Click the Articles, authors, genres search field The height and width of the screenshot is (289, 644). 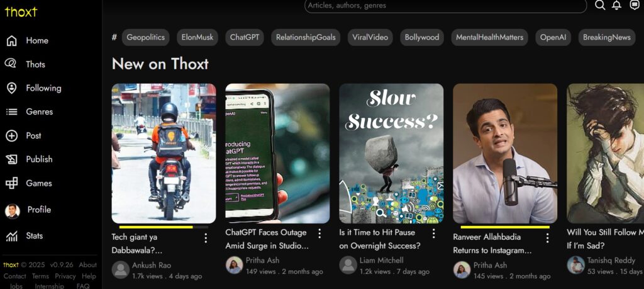tap(446, 6)
